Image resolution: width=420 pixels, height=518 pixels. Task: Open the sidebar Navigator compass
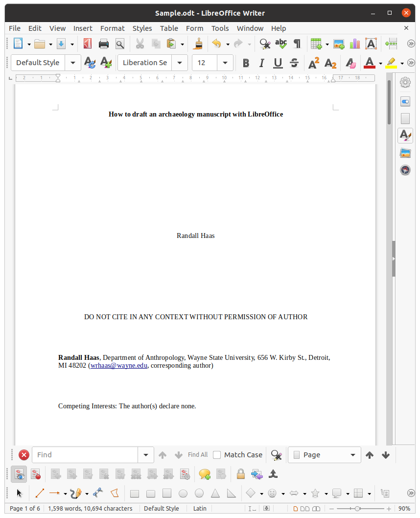[x=405, y=170]
